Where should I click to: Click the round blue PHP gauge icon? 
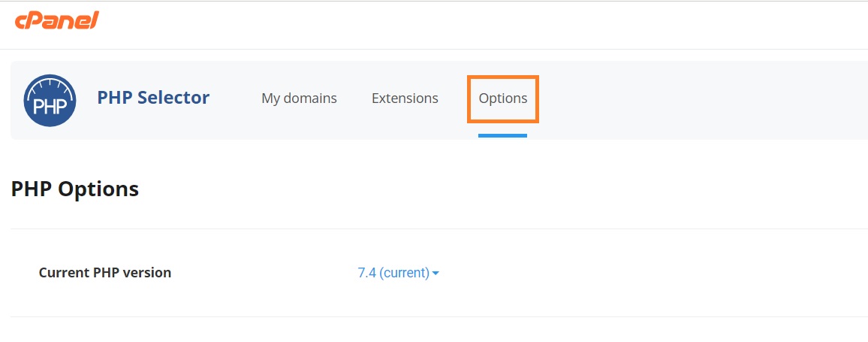(x=50, y=100)
